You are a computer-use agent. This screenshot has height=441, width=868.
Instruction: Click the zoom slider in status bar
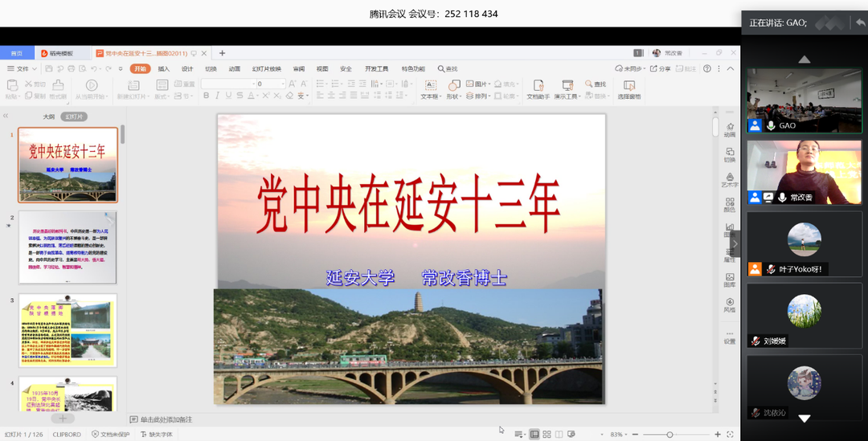[x=669, y=435]
